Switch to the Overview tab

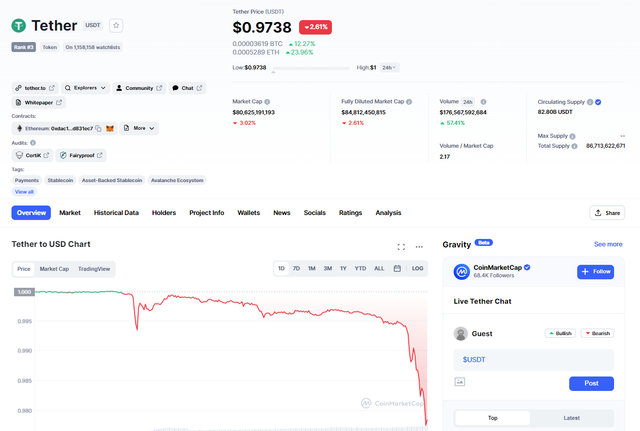31,213
